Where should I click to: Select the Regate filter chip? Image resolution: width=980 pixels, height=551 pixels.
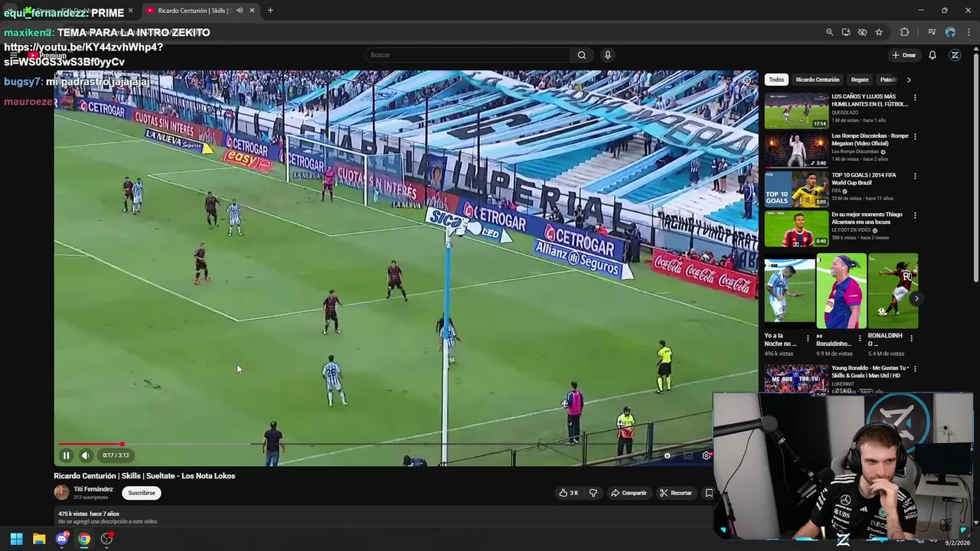pos(860,80)
